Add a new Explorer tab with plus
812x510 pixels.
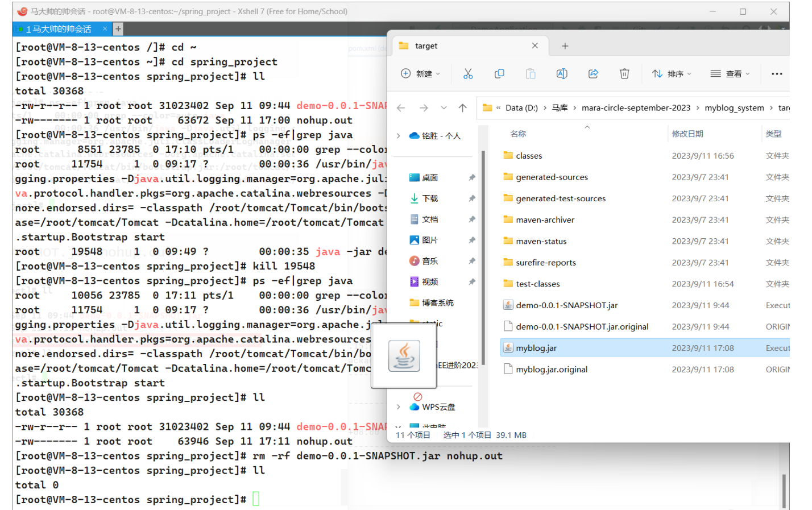pos(565,46)
